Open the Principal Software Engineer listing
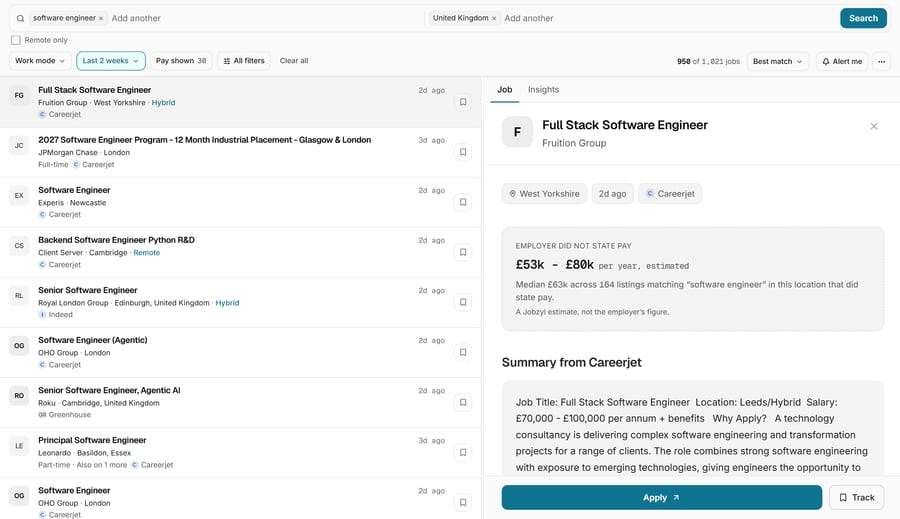900x519 pixels. point(92,440)
